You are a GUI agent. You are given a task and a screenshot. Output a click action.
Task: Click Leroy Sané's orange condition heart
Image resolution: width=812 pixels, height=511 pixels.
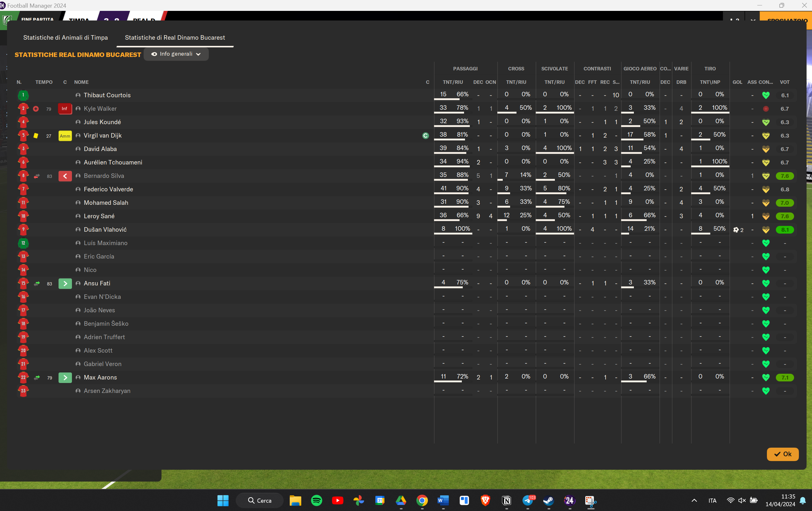pos(766,216)
